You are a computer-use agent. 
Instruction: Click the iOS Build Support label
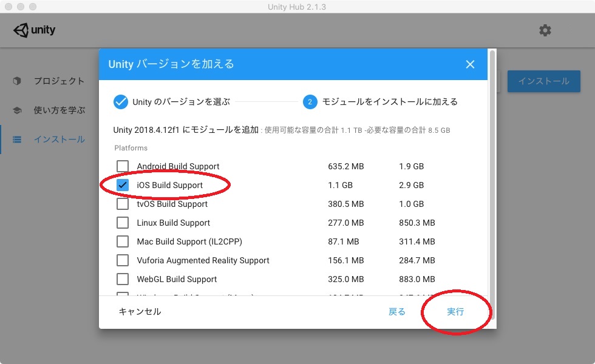[169, 185]
